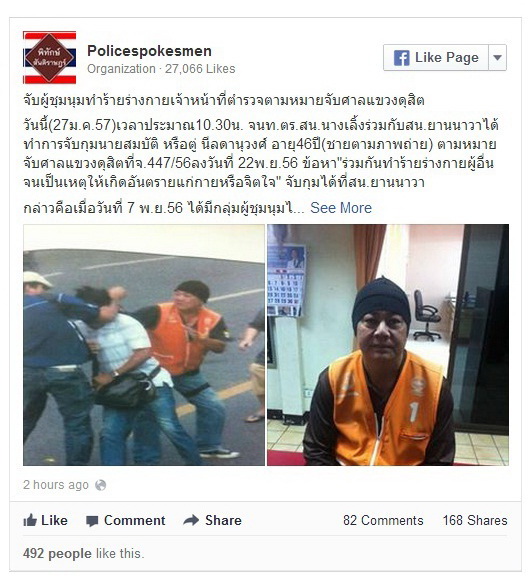Viewport: 530px width, 577px height.
Task: Click the 2 hours ago timestamp
Action: coord(56,485)
